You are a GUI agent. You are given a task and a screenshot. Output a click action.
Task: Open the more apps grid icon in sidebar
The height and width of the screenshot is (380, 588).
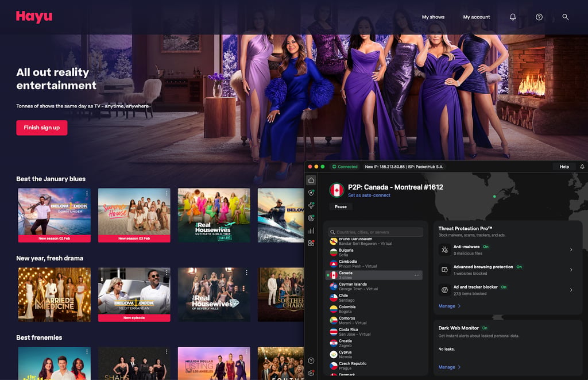pyautogui.click(x=311, y=243)
